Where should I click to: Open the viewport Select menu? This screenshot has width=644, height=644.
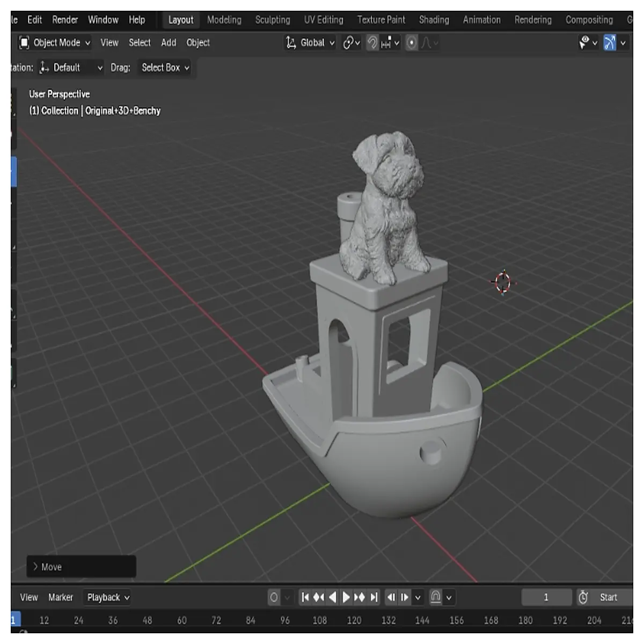point(140,42)
